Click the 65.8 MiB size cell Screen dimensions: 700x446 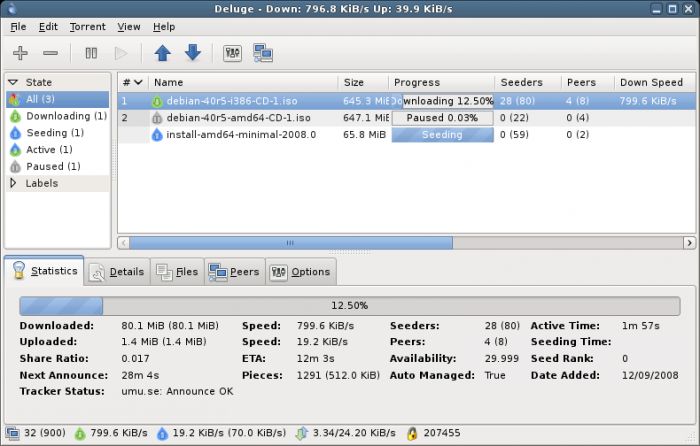pyautogui.click(x=364, y=135)
